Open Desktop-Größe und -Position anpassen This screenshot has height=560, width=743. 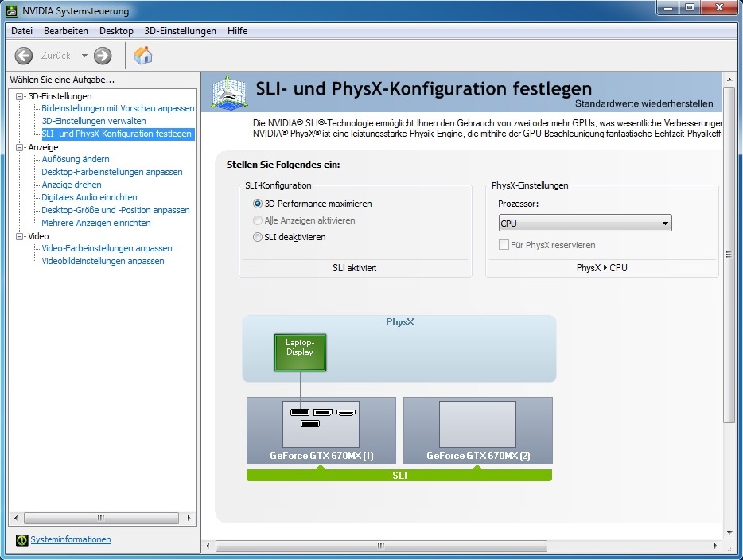pyautogui.click(x=115, y=210)
